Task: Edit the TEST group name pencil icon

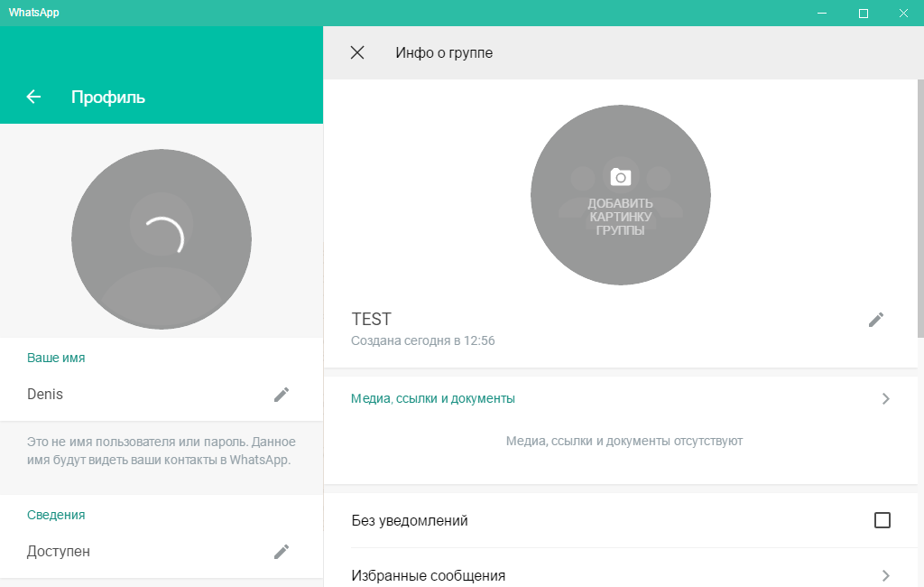Action: [x=876, y=320]
